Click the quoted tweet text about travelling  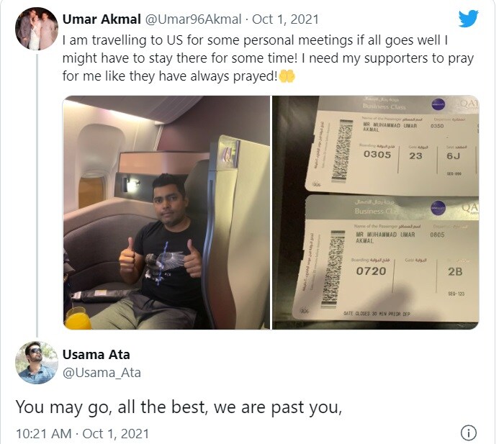click(268, 58)
